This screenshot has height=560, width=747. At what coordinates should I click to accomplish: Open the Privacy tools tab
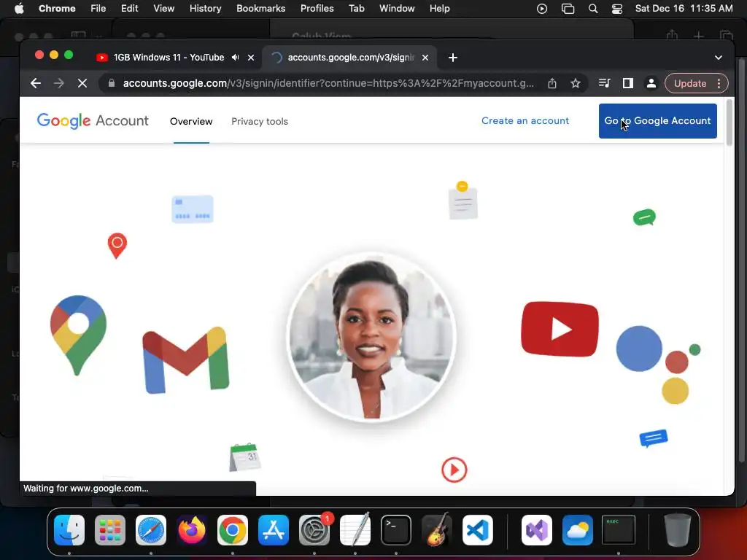point(260,122)
